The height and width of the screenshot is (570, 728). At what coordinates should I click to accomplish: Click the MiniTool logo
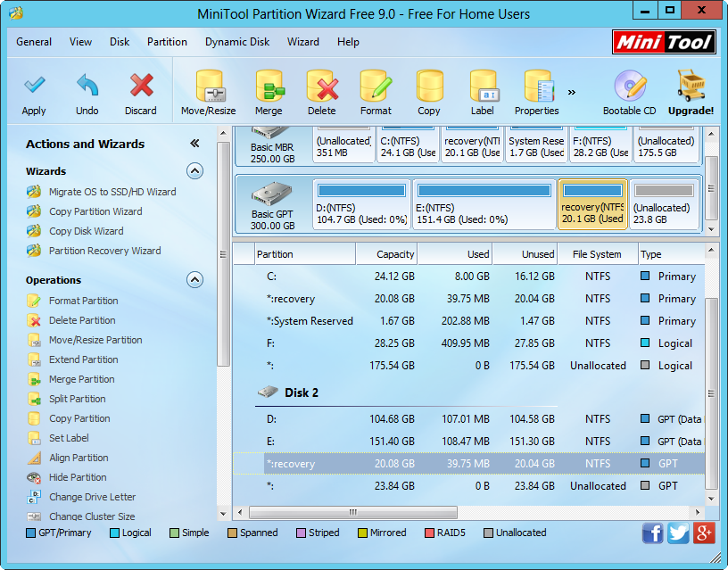coord(664,42)
